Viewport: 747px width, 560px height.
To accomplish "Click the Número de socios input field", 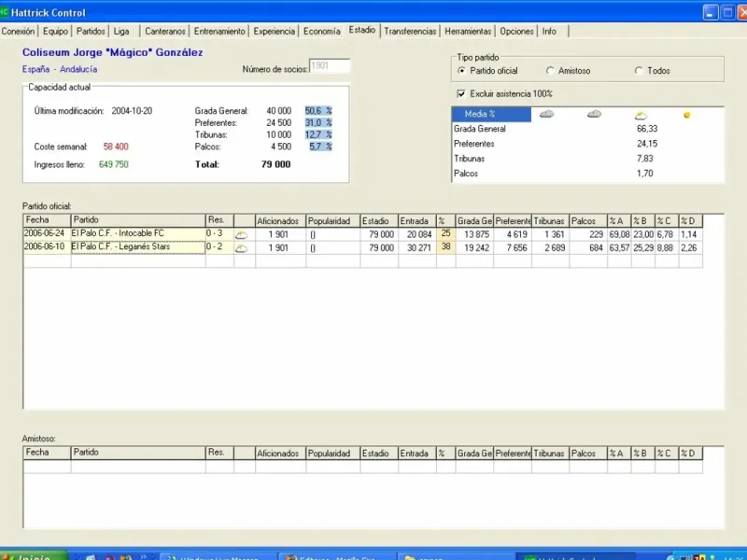I will pos(330,65).
